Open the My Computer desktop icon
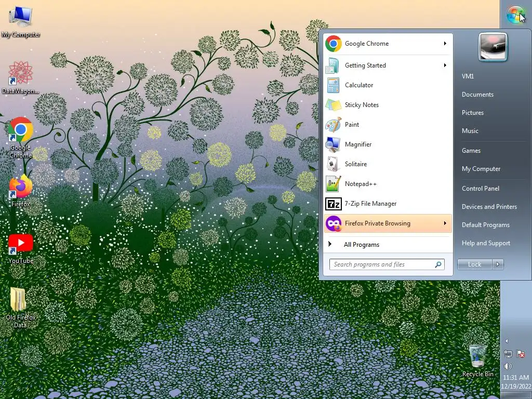Viewport: 532px width, 399px height. tap(21, 22)
